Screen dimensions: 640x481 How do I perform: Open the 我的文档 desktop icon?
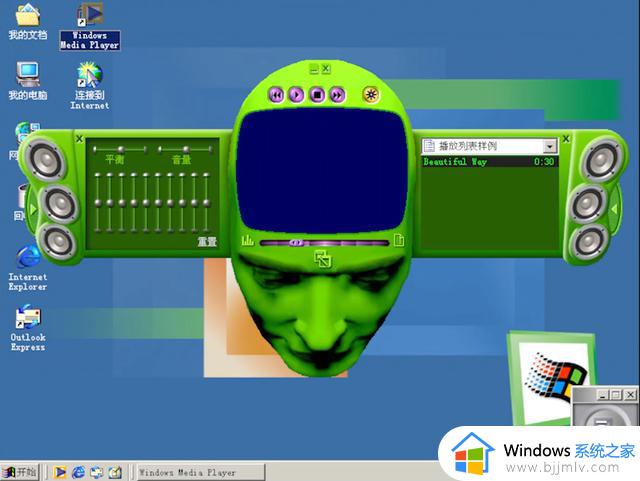tap(28, 22)
